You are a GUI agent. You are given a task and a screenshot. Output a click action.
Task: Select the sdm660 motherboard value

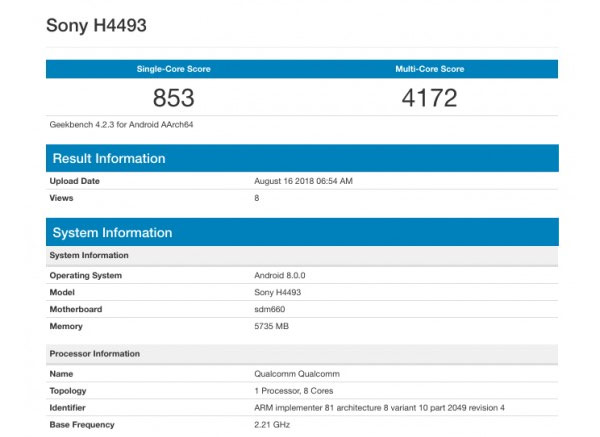pos(270,309)
